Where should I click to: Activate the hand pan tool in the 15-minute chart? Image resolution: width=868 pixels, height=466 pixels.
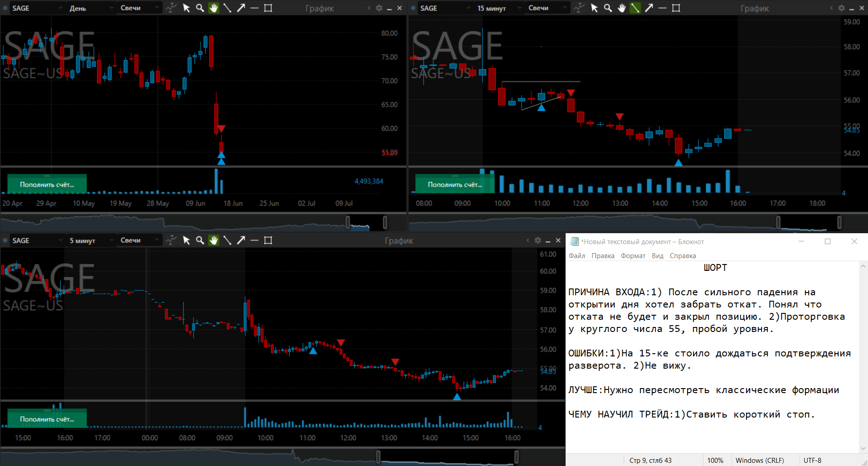click(621, 8)
